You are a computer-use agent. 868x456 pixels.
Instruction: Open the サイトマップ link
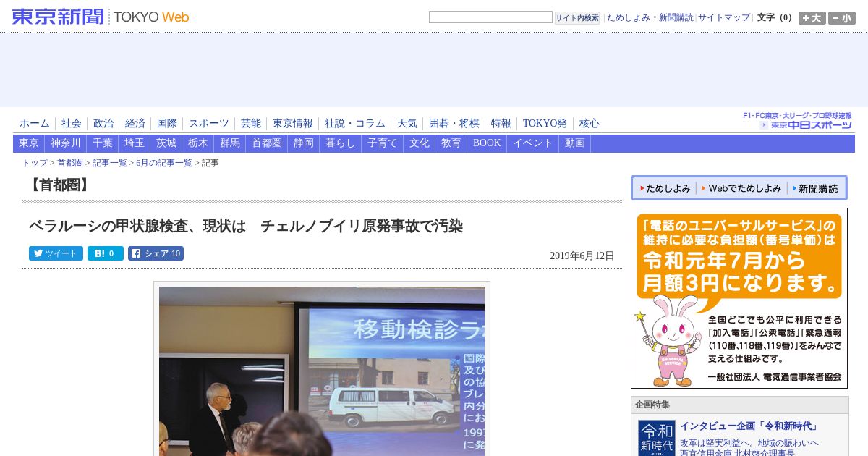724,17
